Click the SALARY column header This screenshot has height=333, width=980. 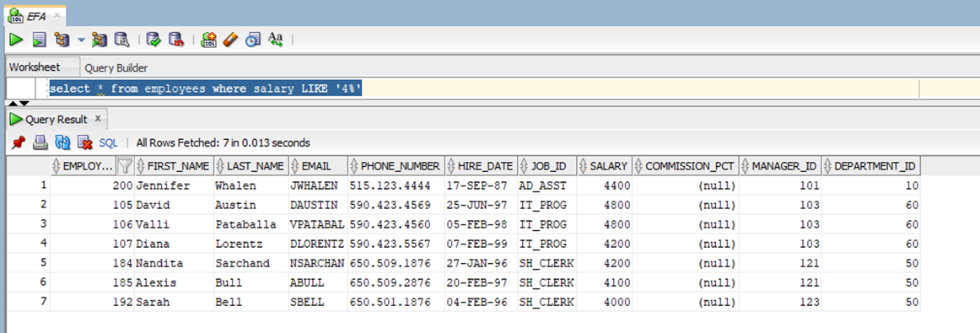605,165
